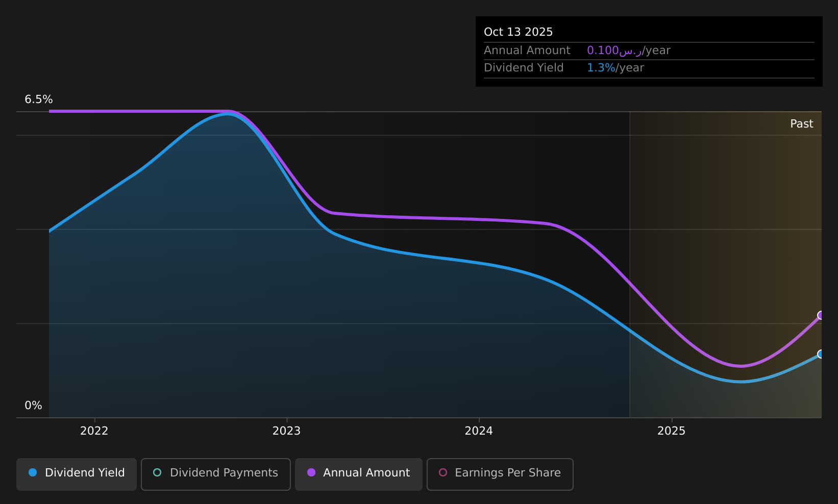Click the 2025 x-axis label
838x504 pixels.
pyautogui.click(x=672, y=431)
